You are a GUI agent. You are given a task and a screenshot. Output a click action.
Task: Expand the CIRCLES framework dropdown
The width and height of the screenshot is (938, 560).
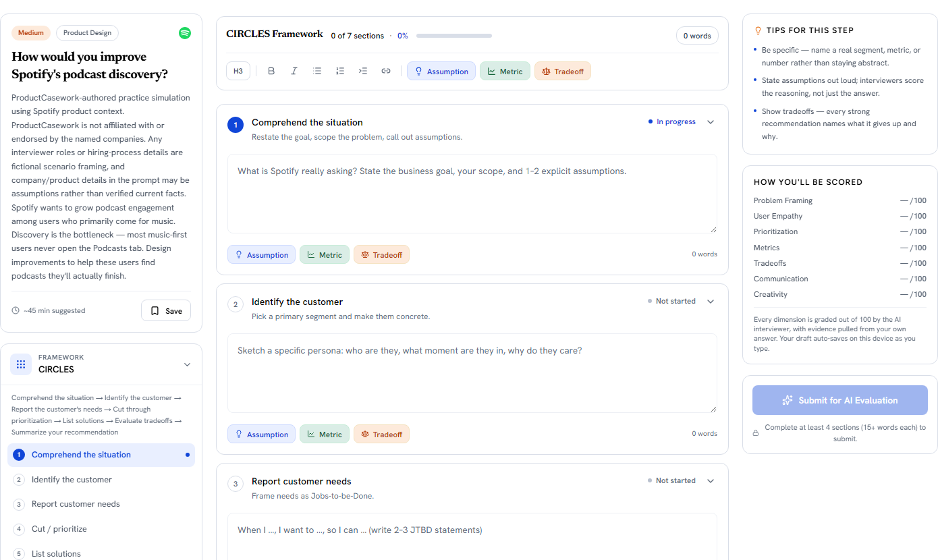pos(187,364)
